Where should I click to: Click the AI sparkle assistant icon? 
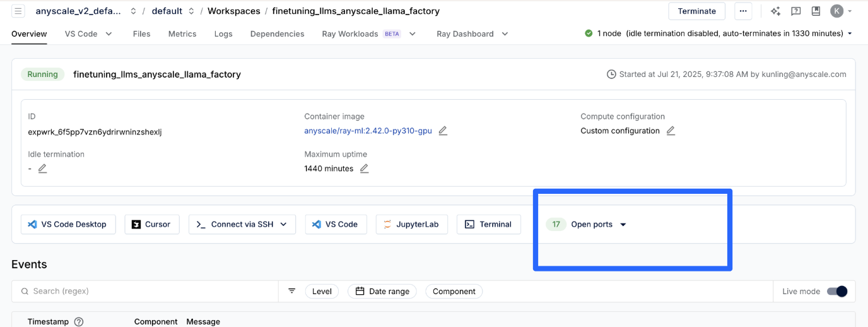775,11
